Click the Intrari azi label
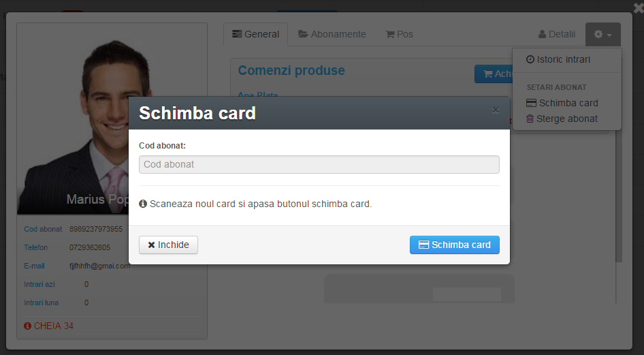644x355 pixels. [x=39, y=284]
